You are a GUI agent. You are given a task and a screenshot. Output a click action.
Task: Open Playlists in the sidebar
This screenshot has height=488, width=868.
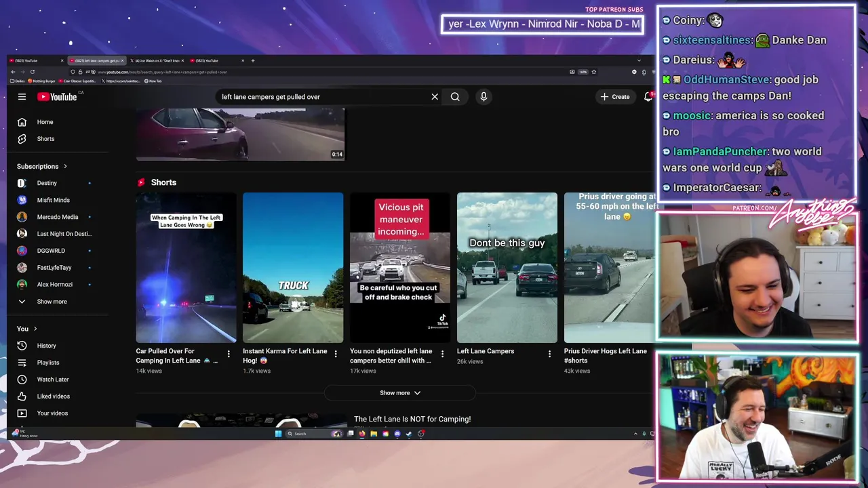click(47, 363)
